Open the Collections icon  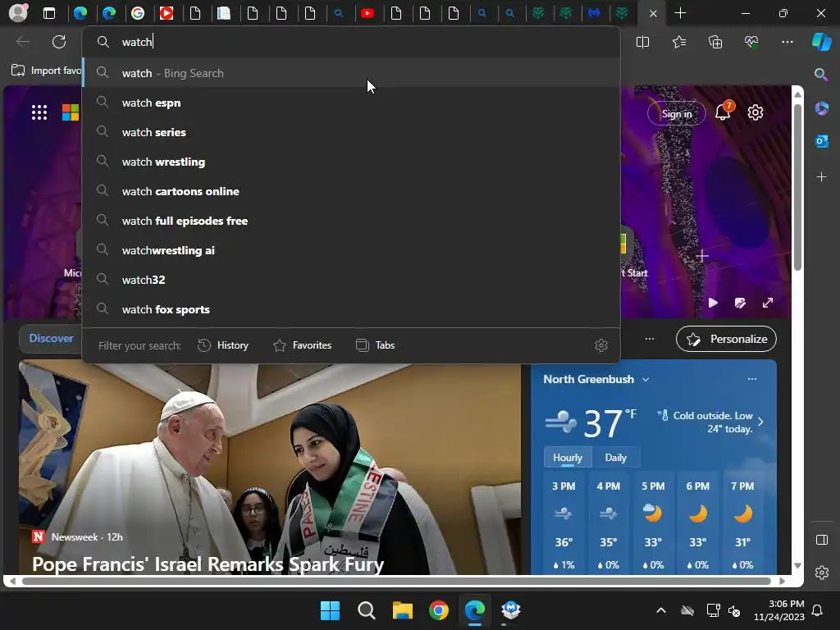tap(715, 42)
